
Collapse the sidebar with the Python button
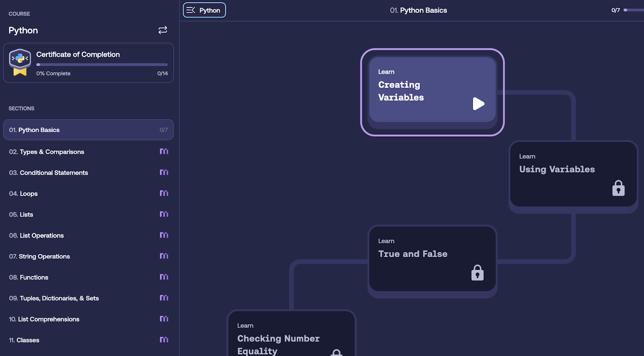point(204,10)
